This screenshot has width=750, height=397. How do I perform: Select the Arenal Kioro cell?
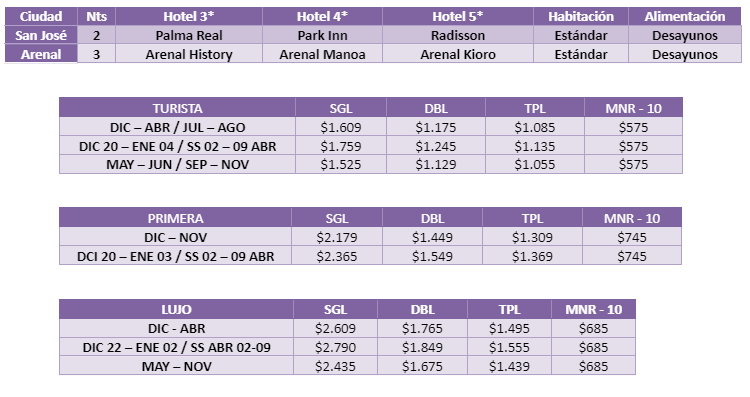pos(458,54)
